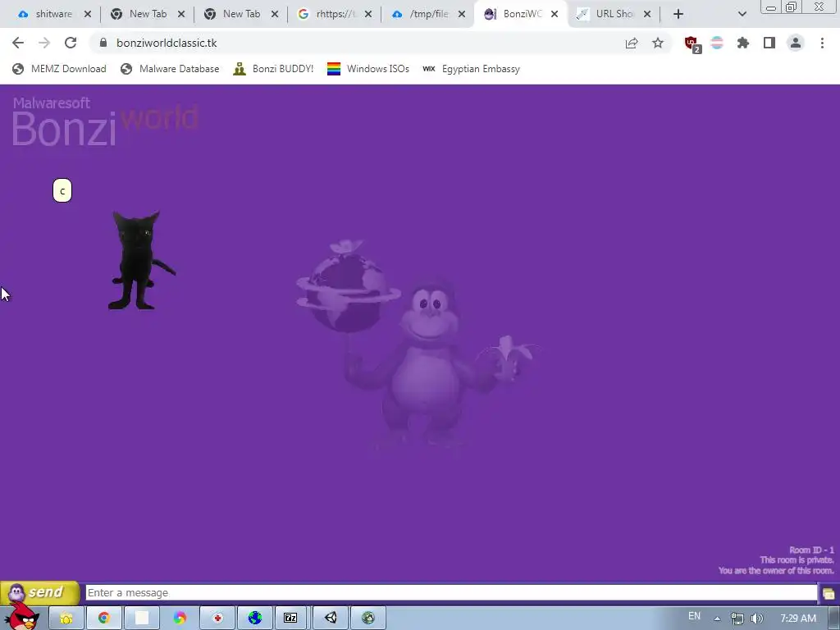The image size is (840, 630).
Task: Click the striped flag extension icon
Action: click(717, 43)
